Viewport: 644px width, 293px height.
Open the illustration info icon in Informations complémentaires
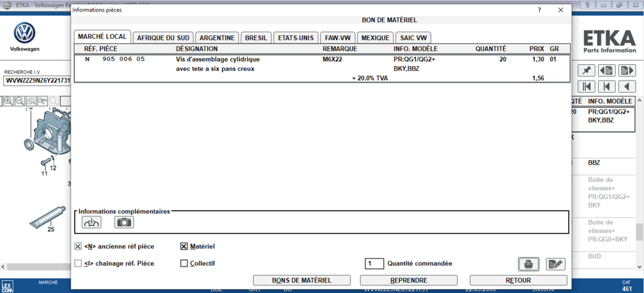(x=92, y=222)
